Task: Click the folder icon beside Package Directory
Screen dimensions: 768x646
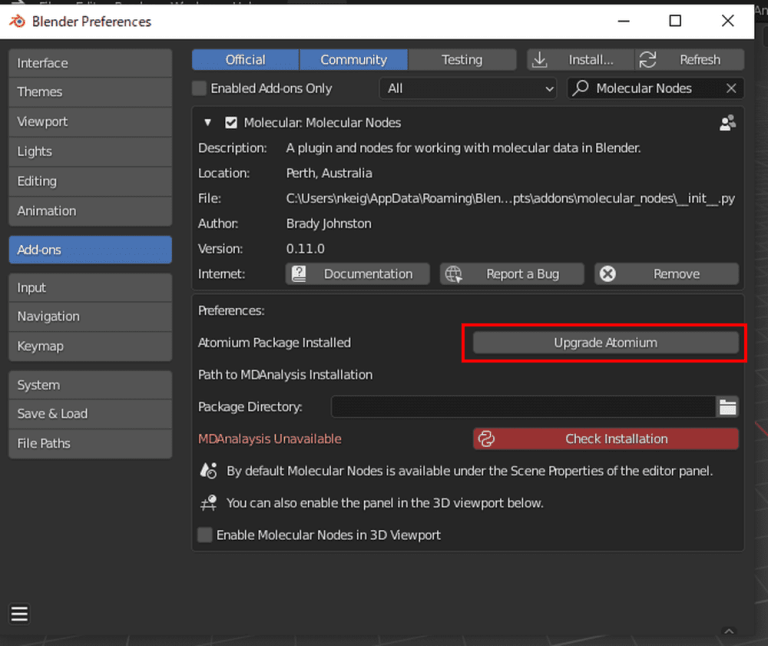Action: click(x=727, y=406)
